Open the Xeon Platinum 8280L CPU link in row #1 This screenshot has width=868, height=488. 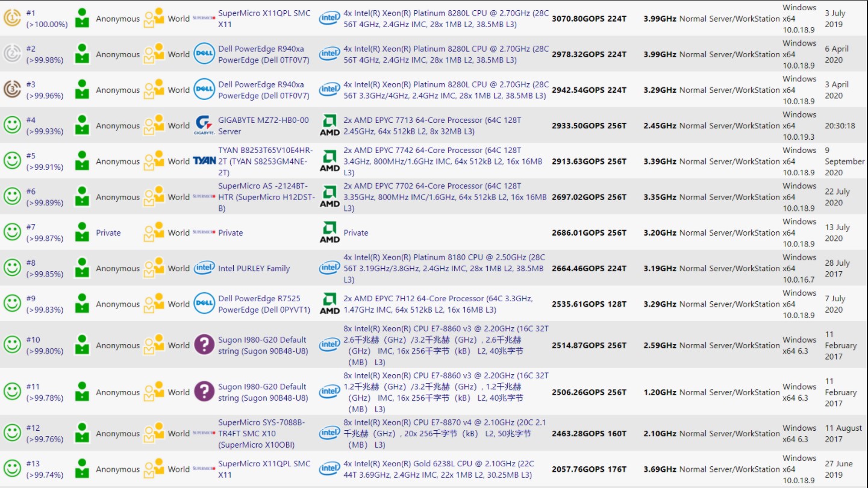click(x=446, y=19)
